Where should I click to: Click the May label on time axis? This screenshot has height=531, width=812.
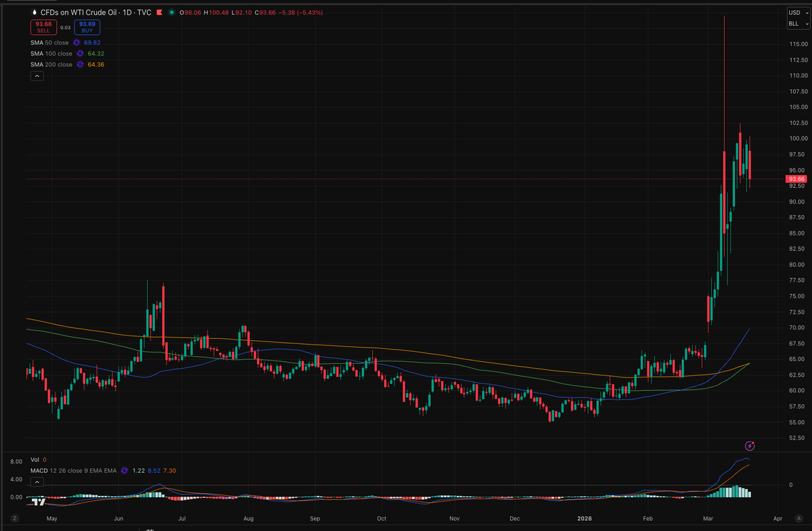point(52,519)
